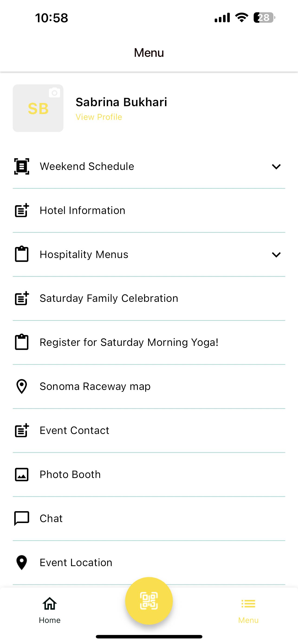Open the View Profile link
Image resolution: width=298 pixels, height=644 pixels.
pos(99,117)
